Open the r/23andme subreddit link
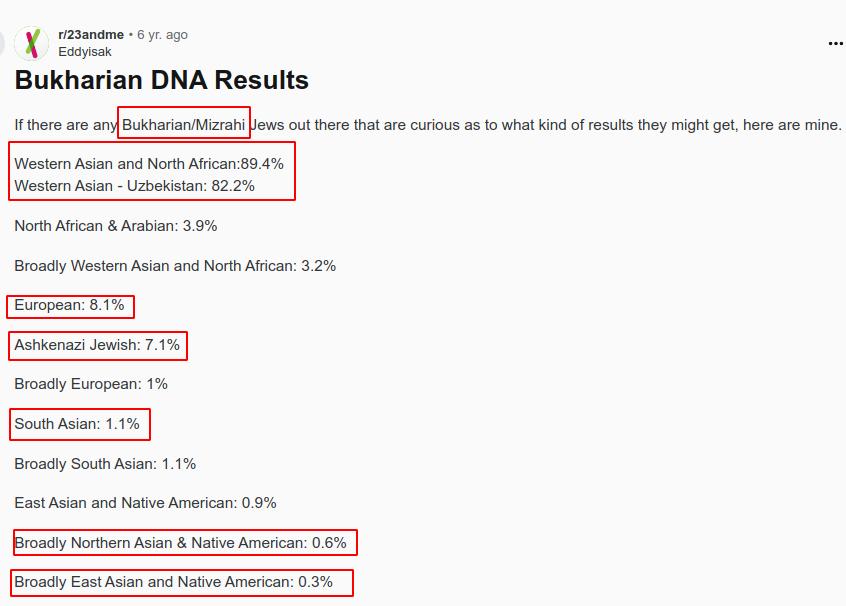The image size is (846, 606). (x=91, y=34)
